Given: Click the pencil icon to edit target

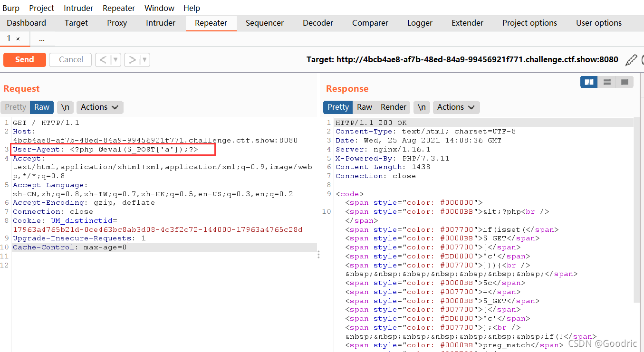Looking at the screenshot, I should [x=631, y=60].
